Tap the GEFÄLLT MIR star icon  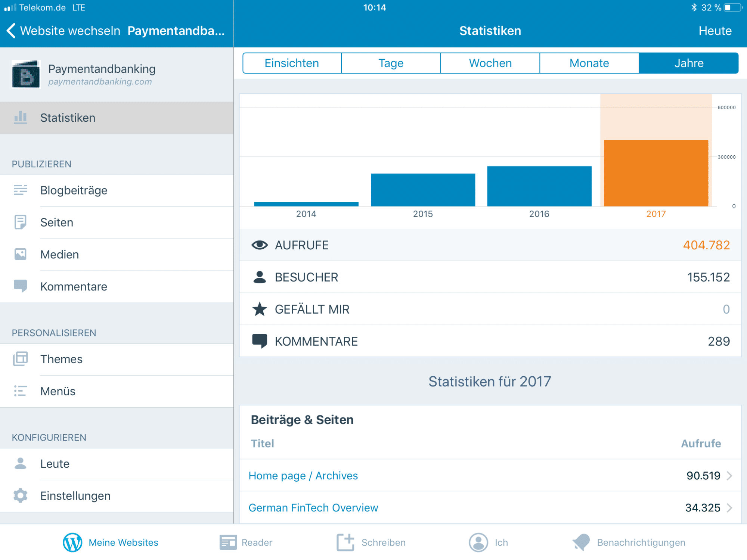click(x=260, y=309)
